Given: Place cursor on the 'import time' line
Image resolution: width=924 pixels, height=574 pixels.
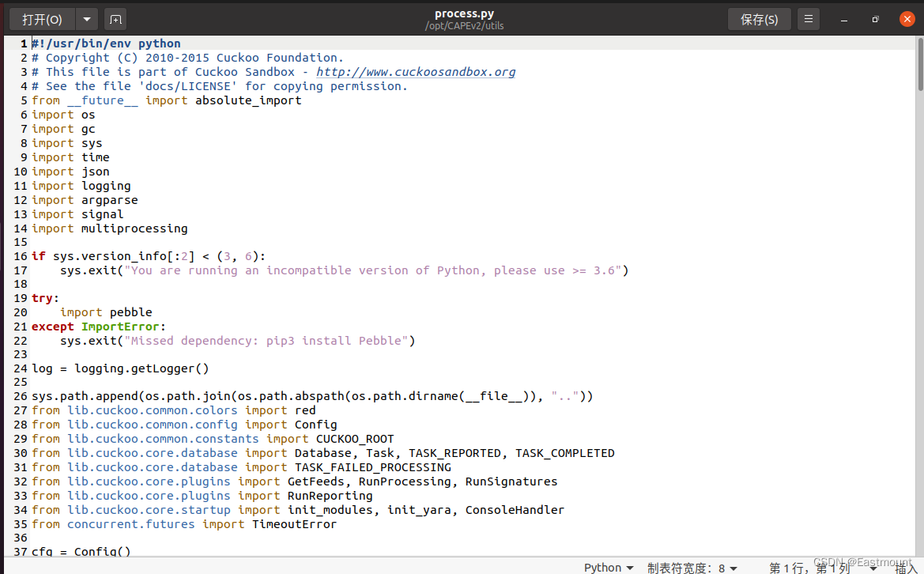Looking at the screenshot, I should tap(70, 157).
